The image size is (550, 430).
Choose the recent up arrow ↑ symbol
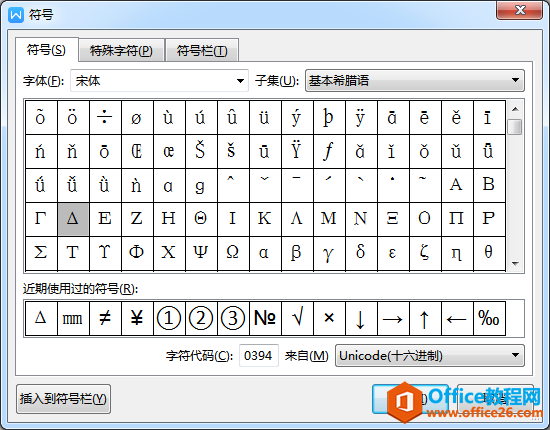pyautogui.click(x=425, y=318)
